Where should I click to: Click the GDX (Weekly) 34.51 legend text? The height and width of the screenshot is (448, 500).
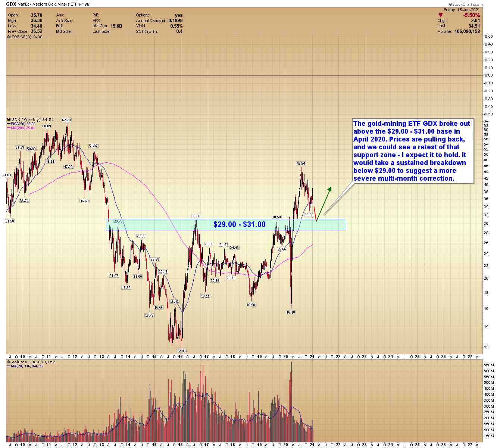pyautogui.click(x=33, y=120)
